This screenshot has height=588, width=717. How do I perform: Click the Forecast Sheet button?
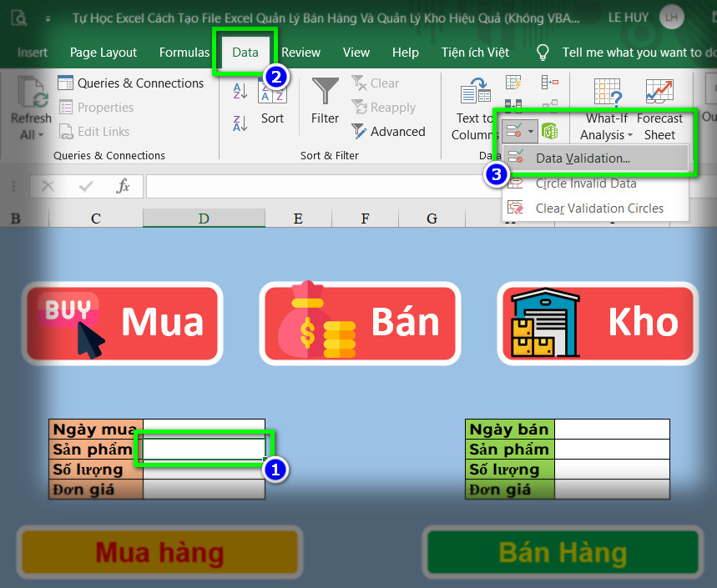point(659,109)
